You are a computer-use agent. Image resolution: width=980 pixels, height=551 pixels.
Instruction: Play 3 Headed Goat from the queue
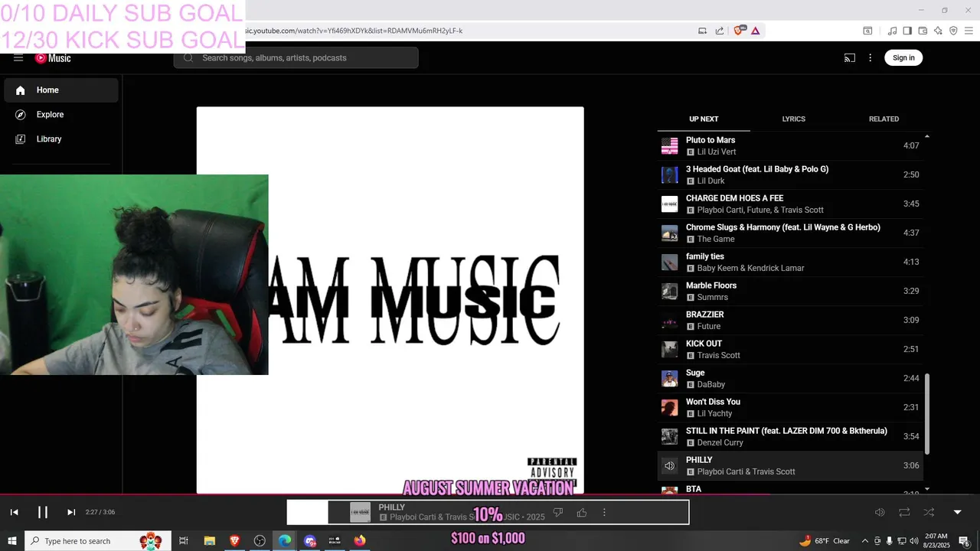point(790,174)
